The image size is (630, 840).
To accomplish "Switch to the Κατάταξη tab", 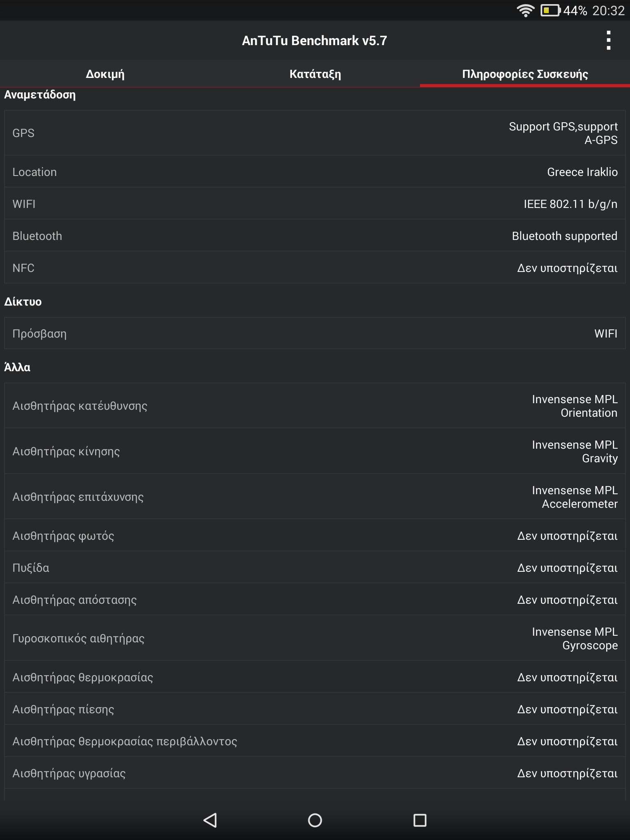I will (315, 74).
